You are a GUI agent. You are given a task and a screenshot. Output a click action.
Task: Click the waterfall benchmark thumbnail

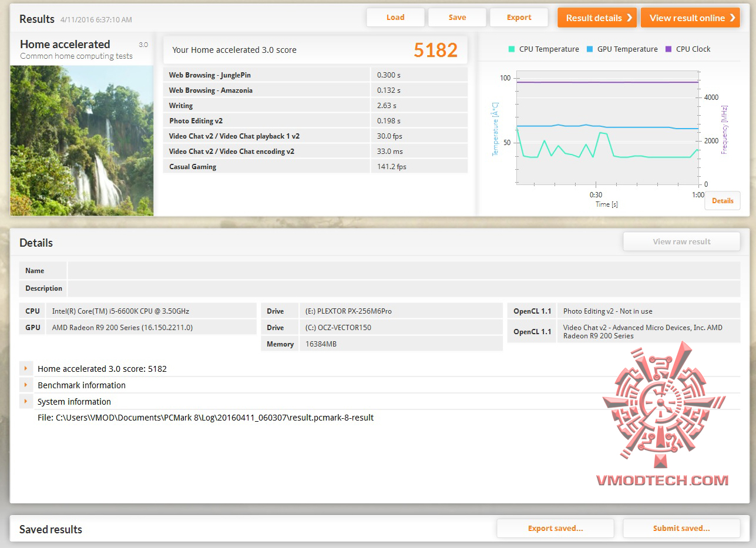tap(82, 140)
